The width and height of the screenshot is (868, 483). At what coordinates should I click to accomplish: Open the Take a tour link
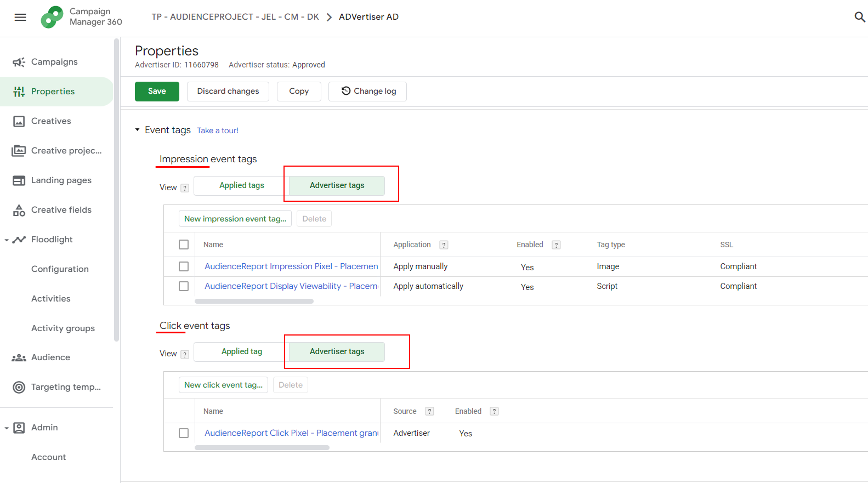pos(218,130)
